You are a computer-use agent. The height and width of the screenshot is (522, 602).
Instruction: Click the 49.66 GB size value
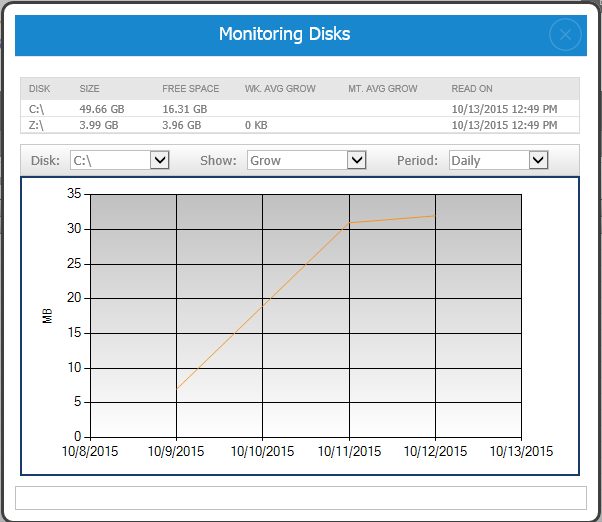pyautogui.click(x=102, y=109)
